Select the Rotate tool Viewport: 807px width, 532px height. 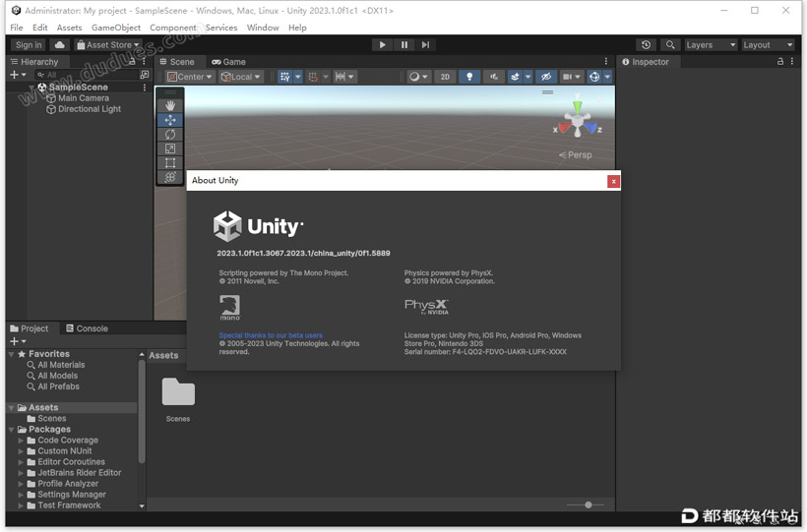(170, 135)
